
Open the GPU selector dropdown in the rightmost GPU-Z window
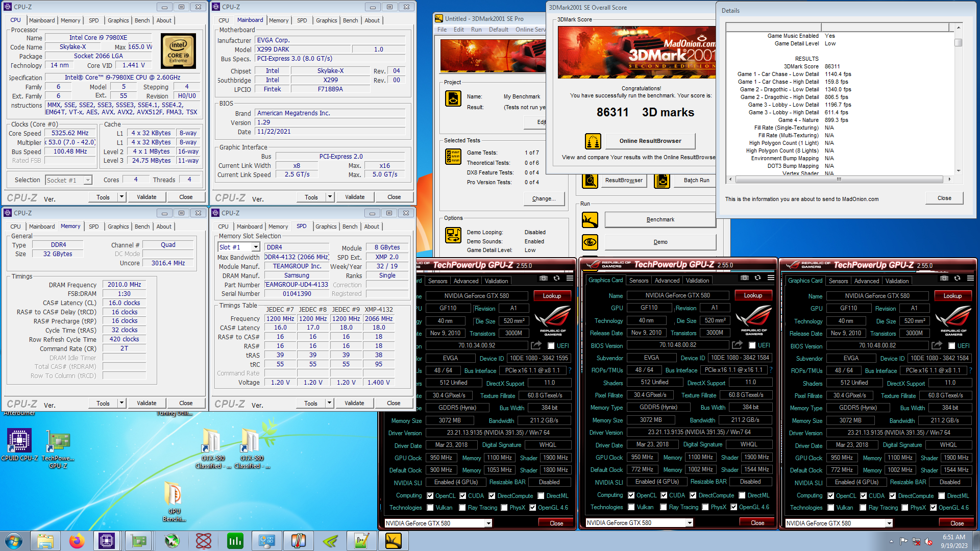click(x=889, y=523)
